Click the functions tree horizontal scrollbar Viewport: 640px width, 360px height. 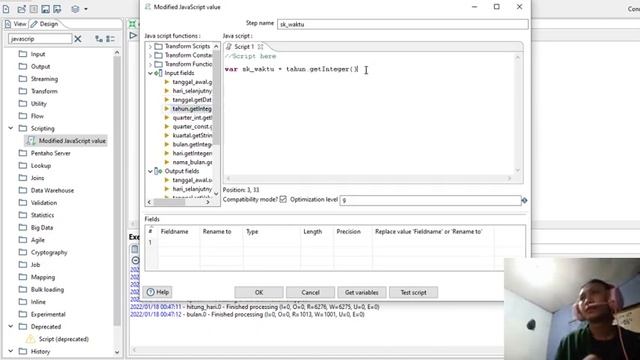(x=178, y=202)
